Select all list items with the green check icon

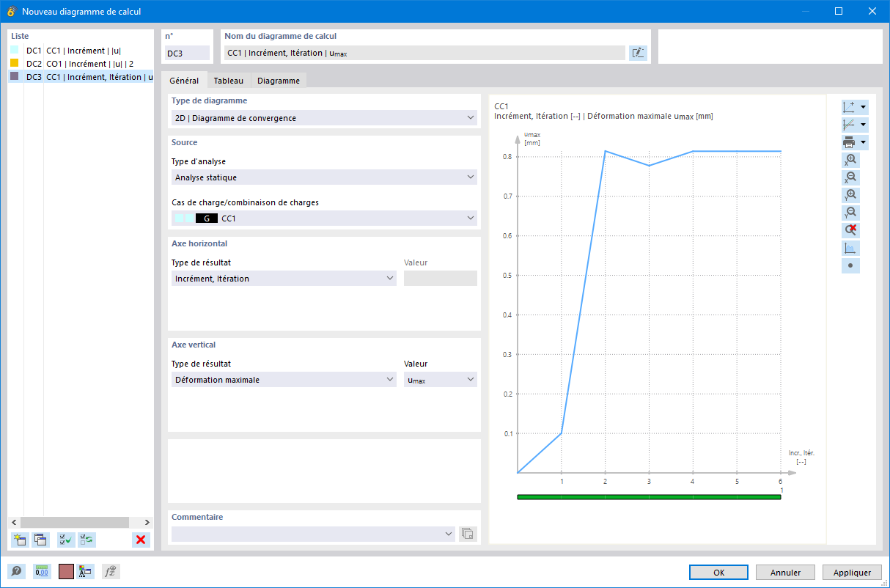[66, 540]
